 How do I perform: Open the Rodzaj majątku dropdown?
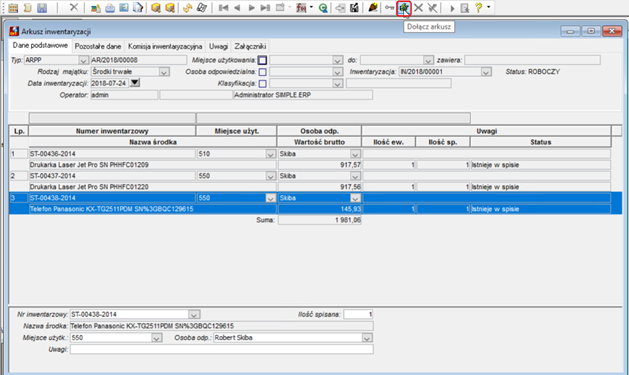(x=164, y=72)
